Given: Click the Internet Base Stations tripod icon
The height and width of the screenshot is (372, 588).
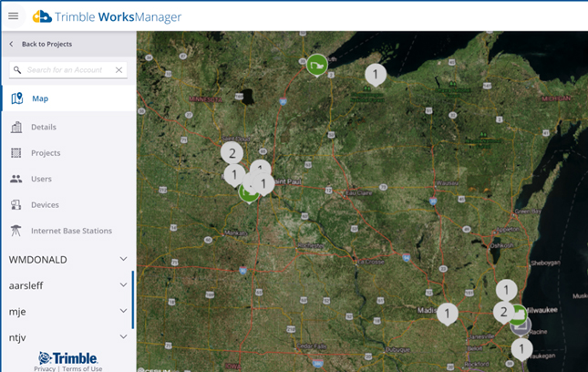Looking at the screenshot, I should tap(16, 231).
